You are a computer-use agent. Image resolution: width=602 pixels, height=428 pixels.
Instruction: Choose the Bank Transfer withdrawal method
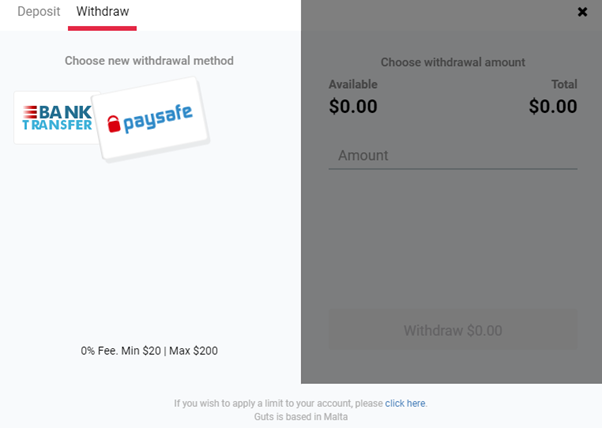point(54,117)
